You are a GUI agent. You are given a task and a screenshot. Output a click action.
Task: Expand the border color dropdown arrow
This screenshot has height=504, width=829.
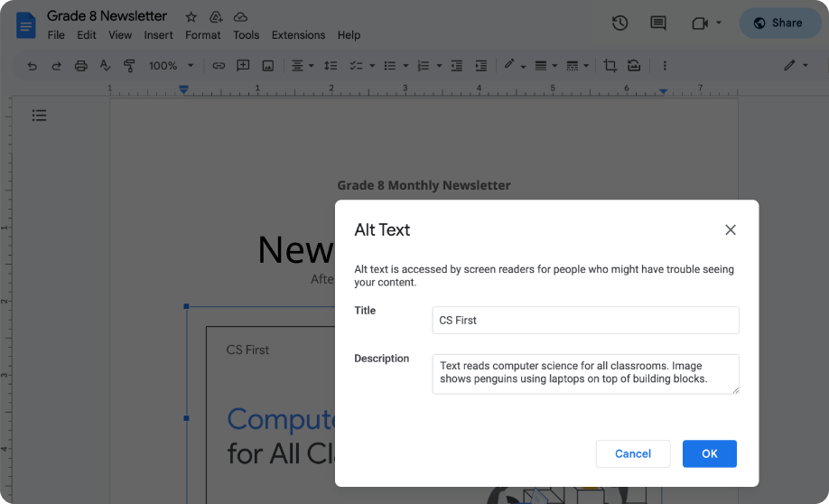(x=524, y=67)
